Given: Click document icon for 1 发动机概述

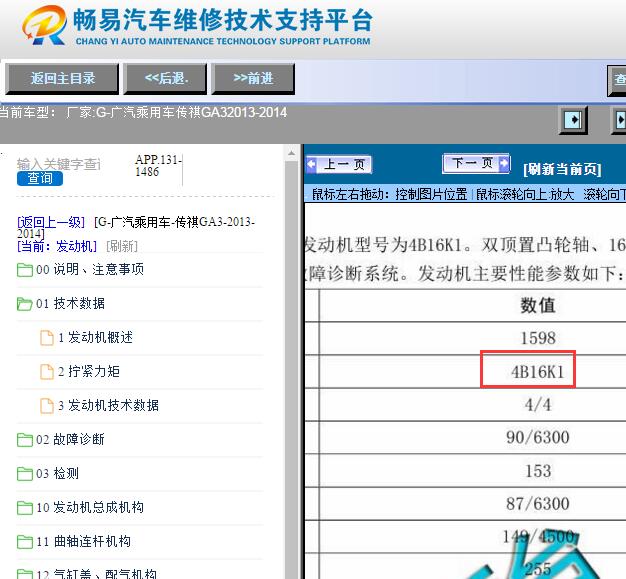Looking at the screenshot, I should [x=47, y=338].
